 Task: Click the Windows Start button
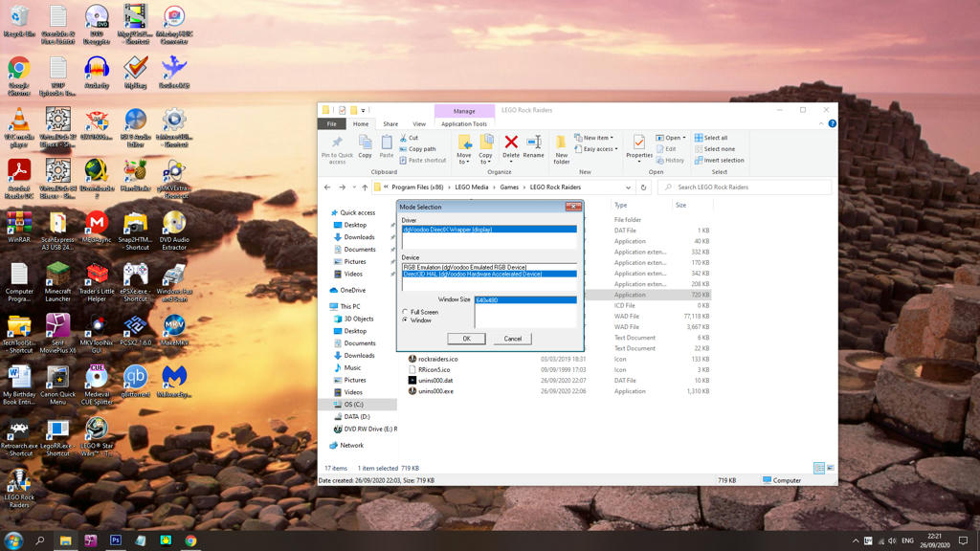pos(13,540)
